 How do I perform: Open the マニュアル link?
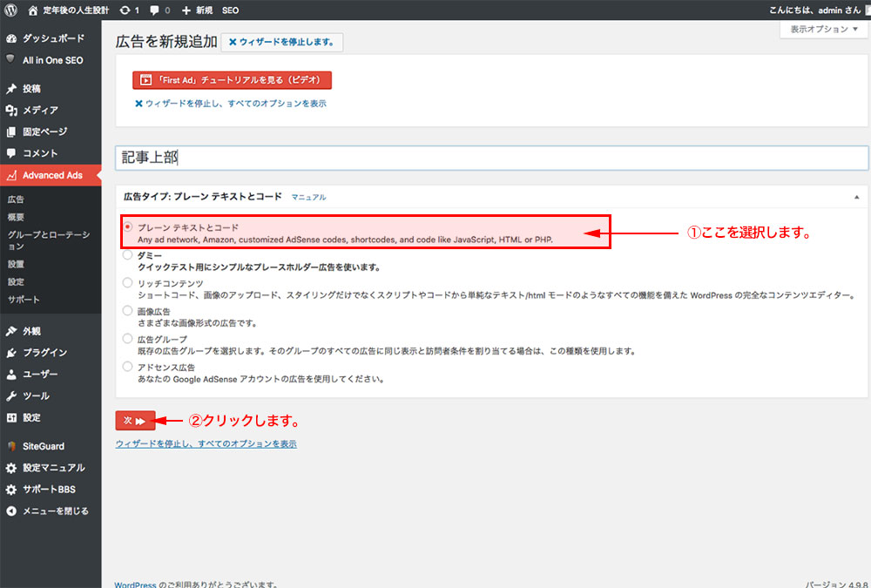(309, 197)
